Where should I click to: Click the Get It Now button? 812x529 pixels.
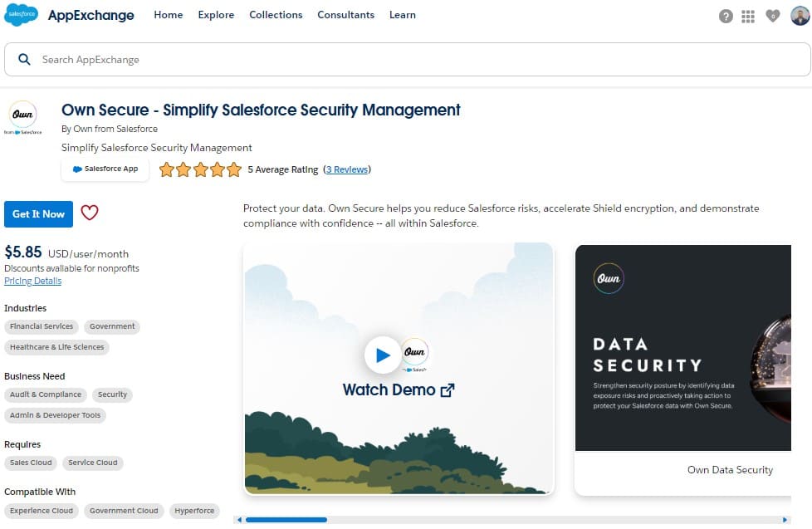[x=38, y=214]
